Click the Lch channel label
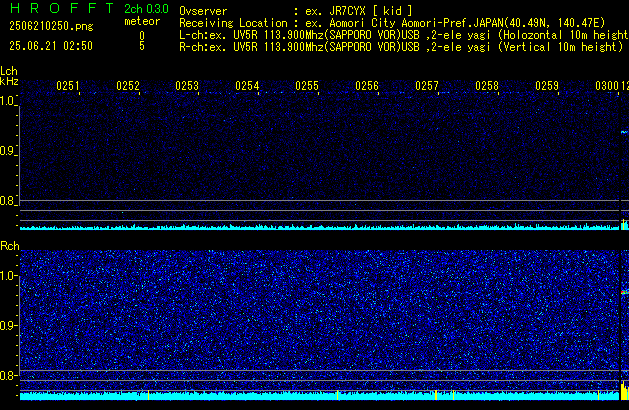 tap(9, 71)
